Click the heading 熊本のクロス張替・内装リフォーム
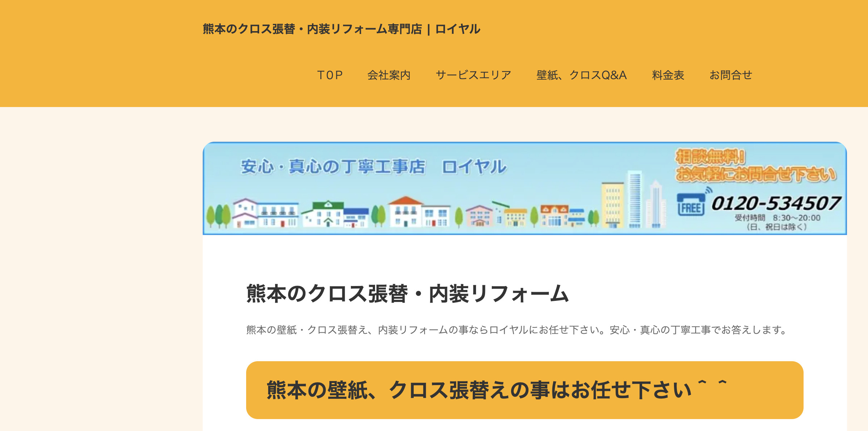The image size is (868, 431). coord(407,293)
